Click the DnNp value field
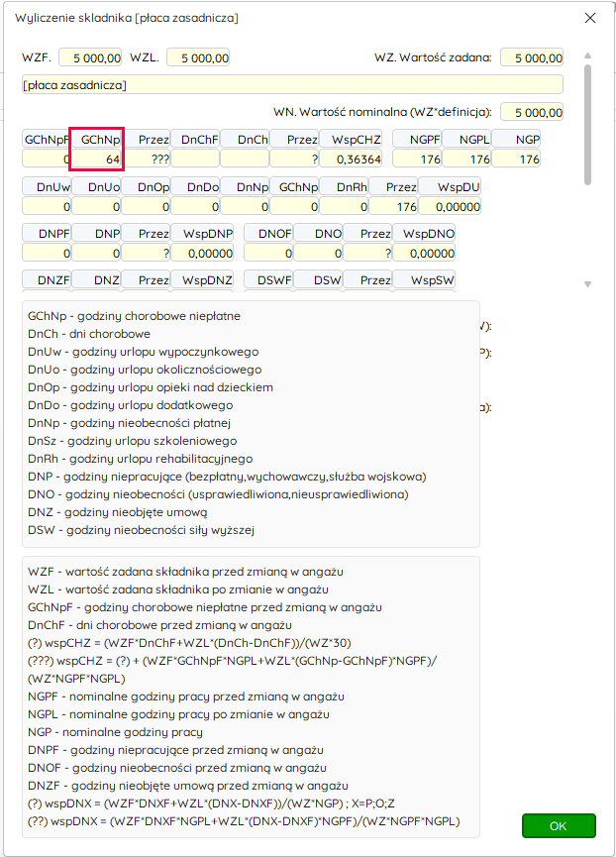This screenshot has height=857, width=616. click(245, 207)
